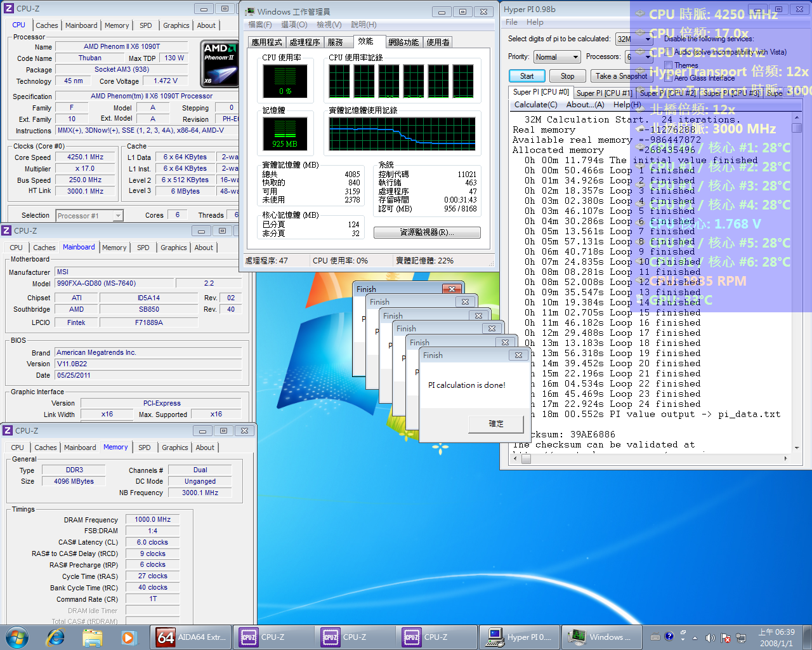Open Windows Media Player taskbar icon
This screenshot has width=812, height=650.
tap(129, 637)
